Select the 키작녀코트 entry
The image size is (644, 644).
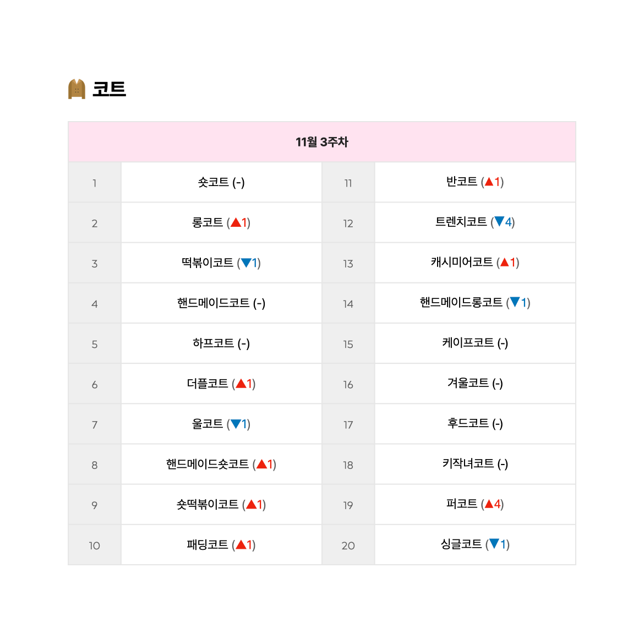(x=468, y=463)
